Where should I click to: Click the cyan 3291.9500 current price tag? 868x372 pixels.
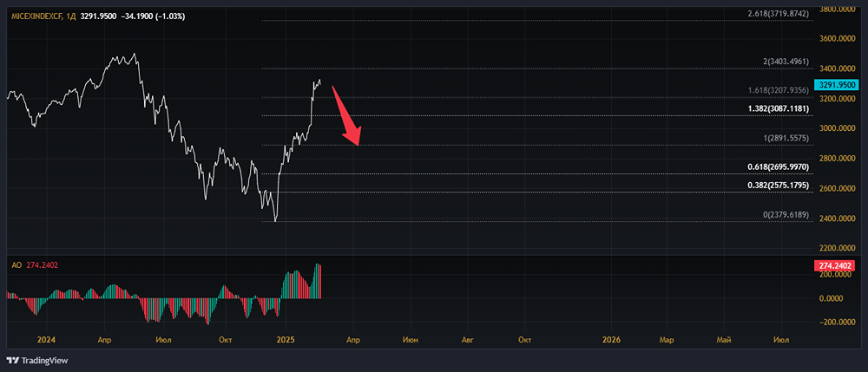coord(837,85)
